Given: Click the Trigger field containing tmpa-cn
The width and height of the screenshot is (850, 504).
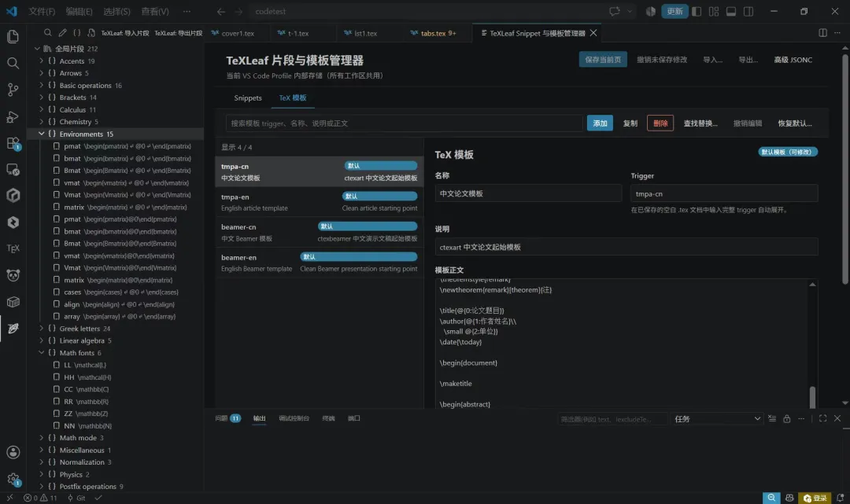Looking at the screenshot, I should (724, 193).
